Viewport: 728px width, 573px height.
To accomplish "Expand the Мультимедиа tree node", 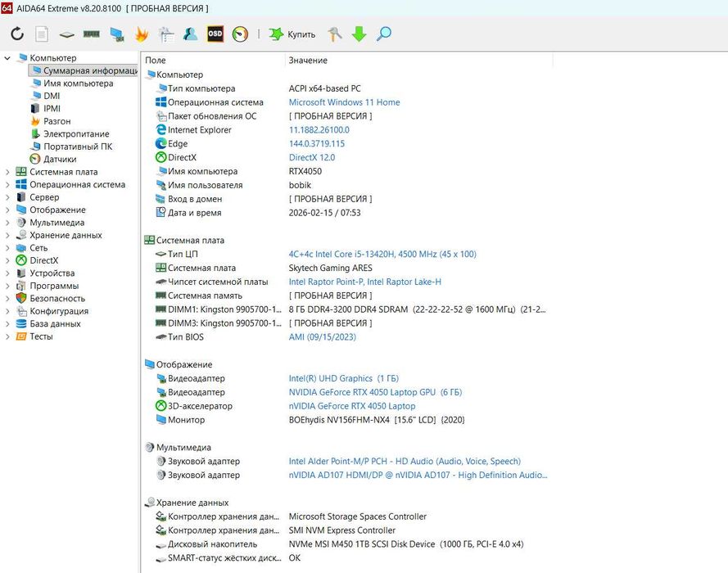I will pos(7,222).
